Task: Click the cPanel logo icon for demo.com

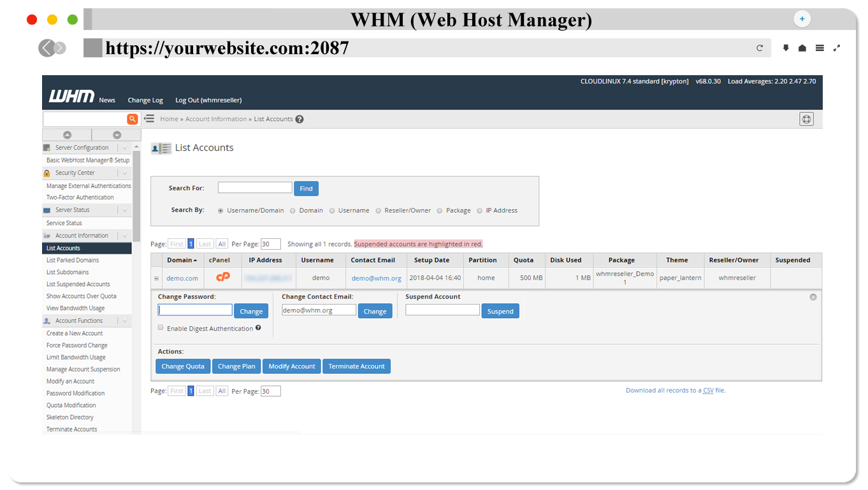Action: click(x=223, y=277)
